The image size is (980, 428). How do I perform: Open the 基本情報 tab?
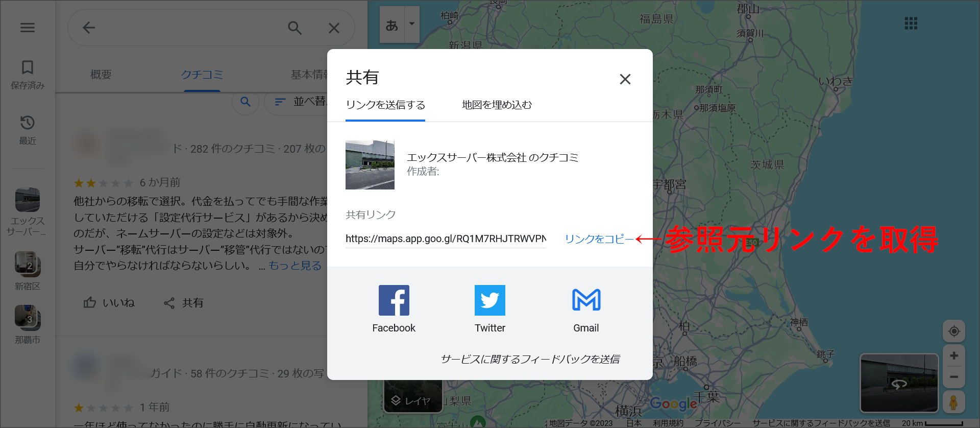(309, 75)
